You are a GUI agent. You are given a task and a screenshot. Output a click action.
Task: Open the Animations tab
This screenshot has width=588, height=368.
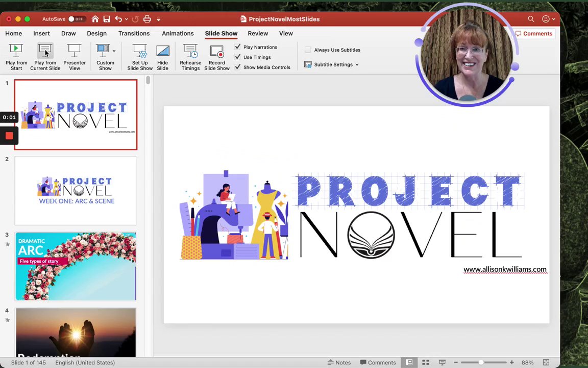coord(178,33)
